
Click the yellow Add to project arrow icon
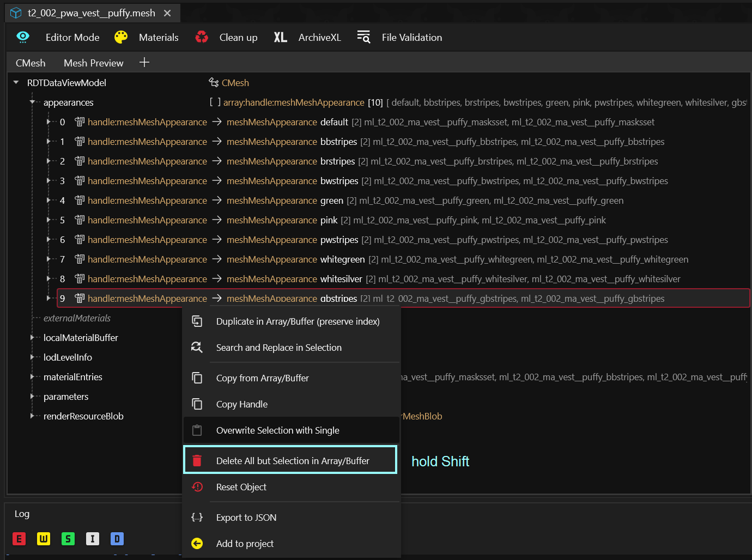[x=197, y=544]
